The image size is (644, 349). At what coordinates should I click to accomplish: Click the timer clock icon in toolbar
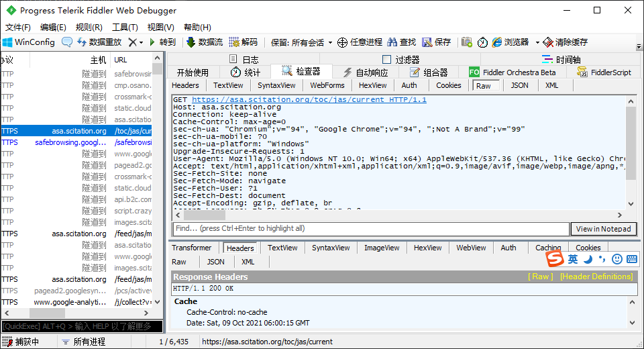coord(482,42)
